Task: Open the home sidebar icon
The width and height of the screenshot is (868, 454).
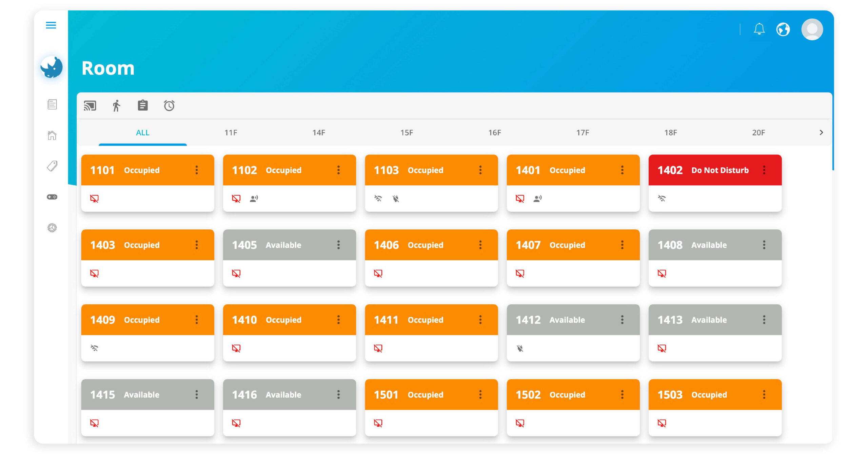Action: [x=52, y=135]
